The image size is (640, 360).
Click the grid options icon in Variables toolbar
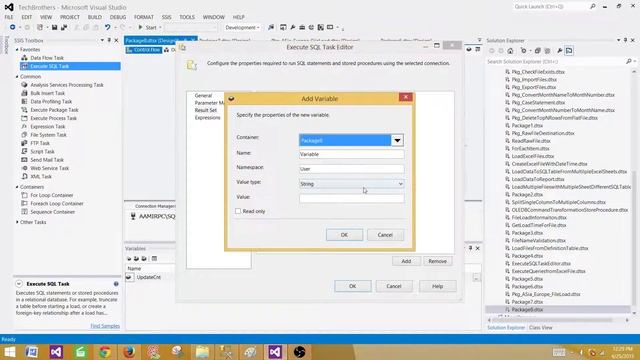click(154, 258)
